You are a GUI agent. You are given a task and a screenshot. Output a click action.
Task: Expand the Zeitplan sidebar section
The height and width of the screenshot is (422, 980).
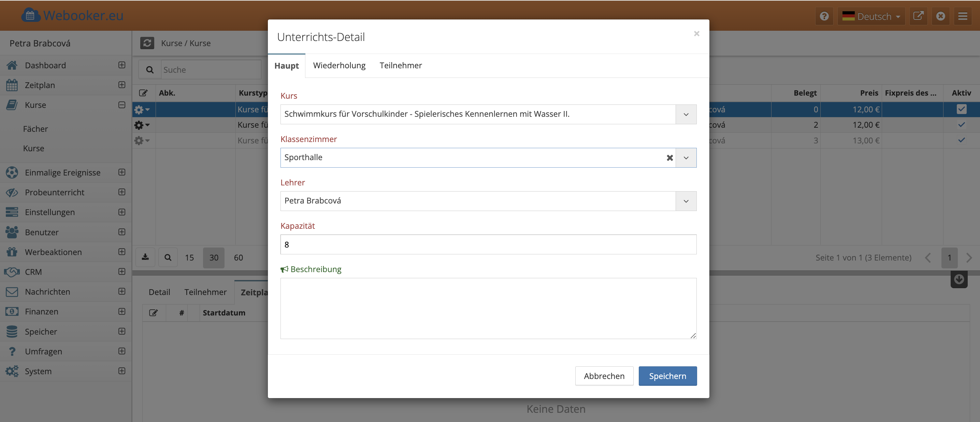point(122,85)
